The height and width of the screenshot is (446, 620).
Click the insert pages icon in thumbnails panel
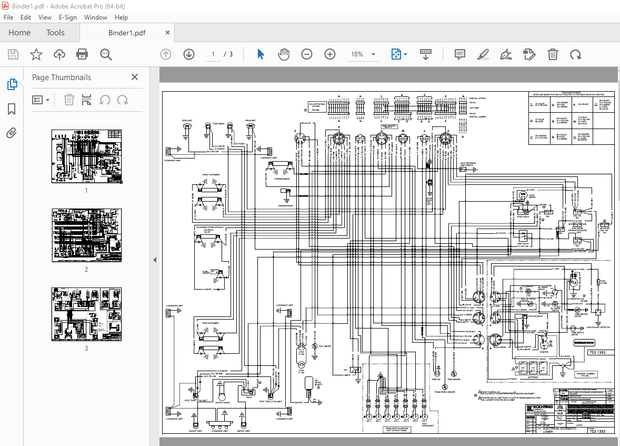point(87,100)
